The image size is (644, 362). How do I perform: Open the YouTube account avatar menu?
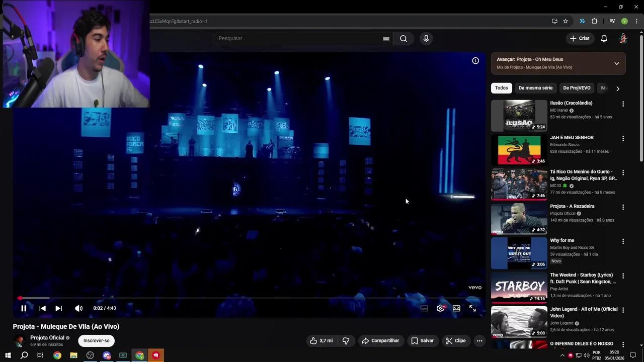tap(623, 39)
